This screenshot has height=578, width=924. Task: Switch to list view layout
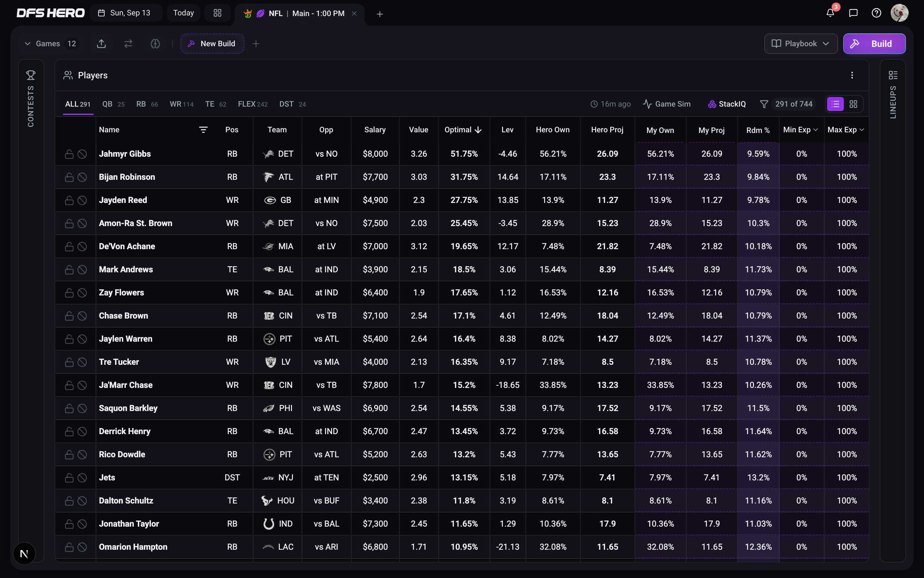835,104
